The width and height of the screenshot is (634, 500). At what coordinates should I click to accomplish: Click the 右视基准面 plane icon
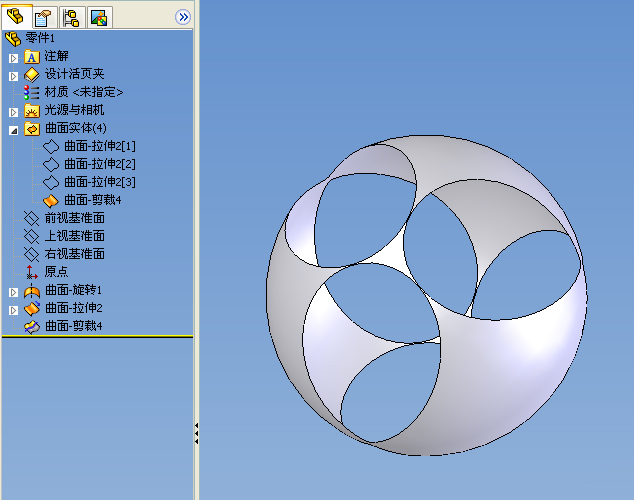(x=31, y=254)
